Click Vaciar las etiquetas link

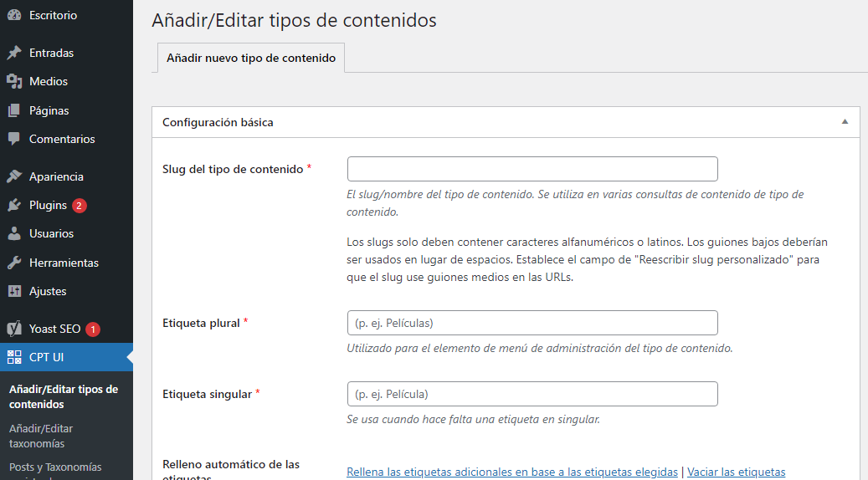737,472
